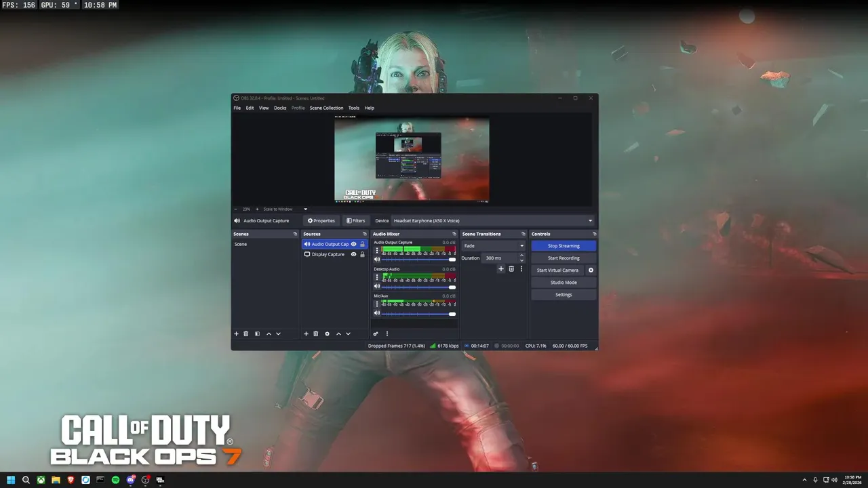Add a new source with plus icon

pos(306,333)
